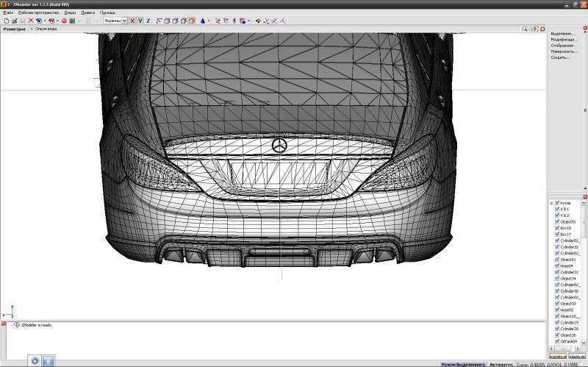This screenshot has width=588, height=367.
Task: Maximize viewport with the red square icon
Action: click(542, 29)
